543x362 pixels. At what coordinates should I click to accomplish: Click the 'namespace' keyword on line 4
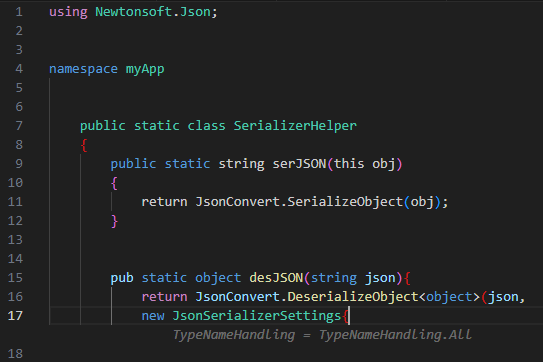83,69
